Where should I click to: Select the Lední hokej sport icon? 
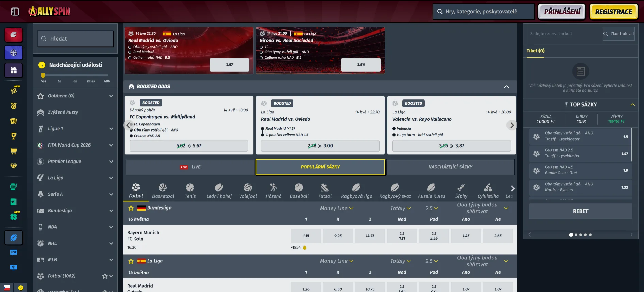[x=219, y=191]
